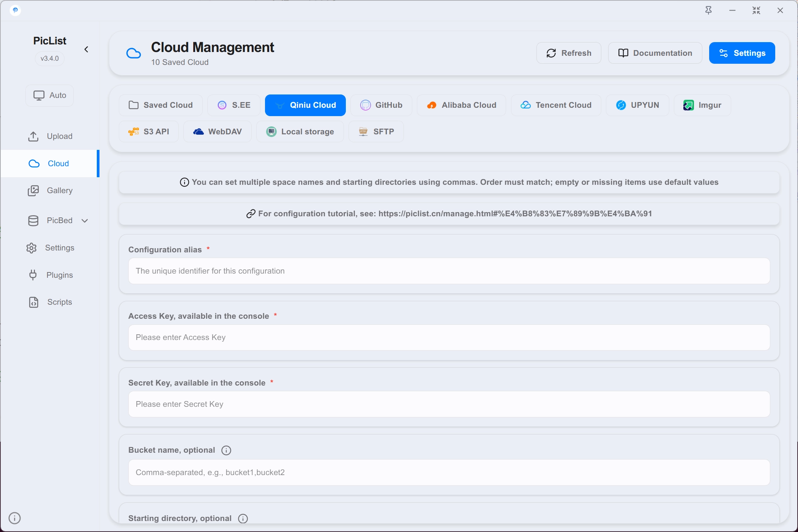The width and height of the screenshot is (798, 532).
Task: Switch to S3 API tab
Action: click(149, 132)
